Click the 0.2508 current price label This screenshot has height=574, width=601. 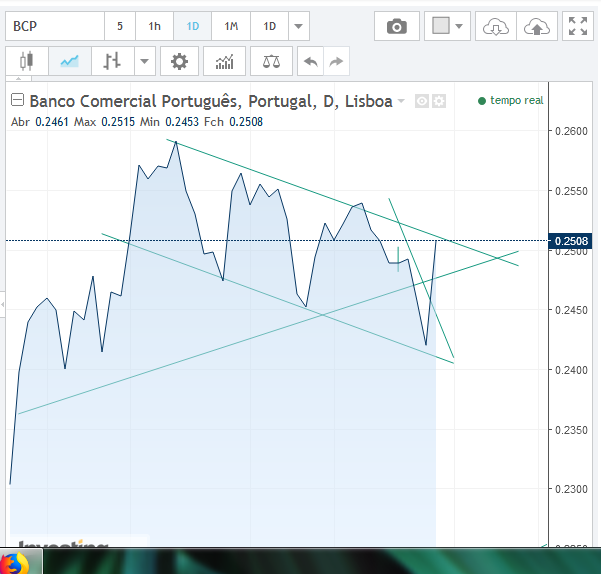[x=571, y=241]
